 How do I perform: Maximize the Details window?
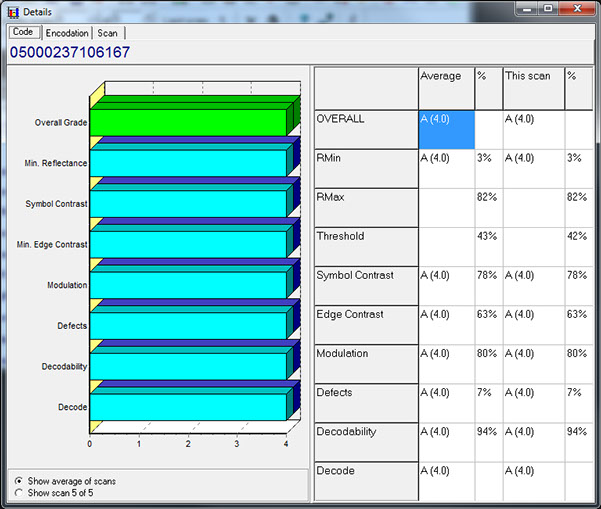(548, 8)
